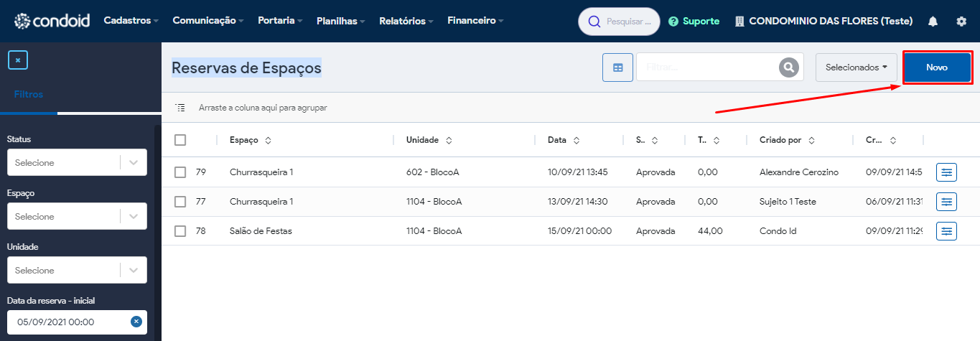980x341 pixels.
Task: Click the building icon beside CONDOMINIO DAS FLORES
Action: (739, 22)
